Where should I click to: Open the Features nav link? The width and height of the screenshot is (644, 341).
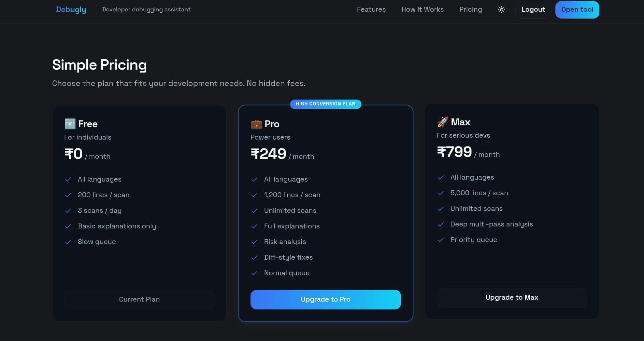pos(371,9)
